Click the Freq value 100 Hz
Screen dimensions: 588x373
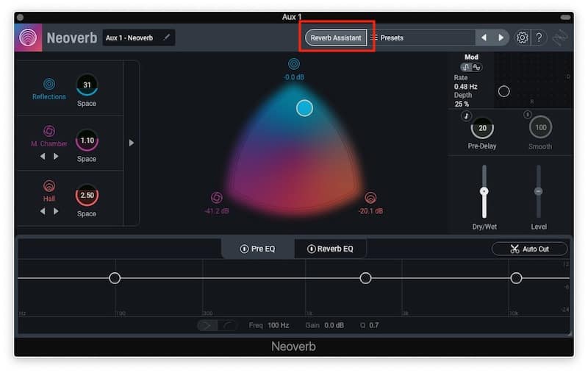coord(279,325)
